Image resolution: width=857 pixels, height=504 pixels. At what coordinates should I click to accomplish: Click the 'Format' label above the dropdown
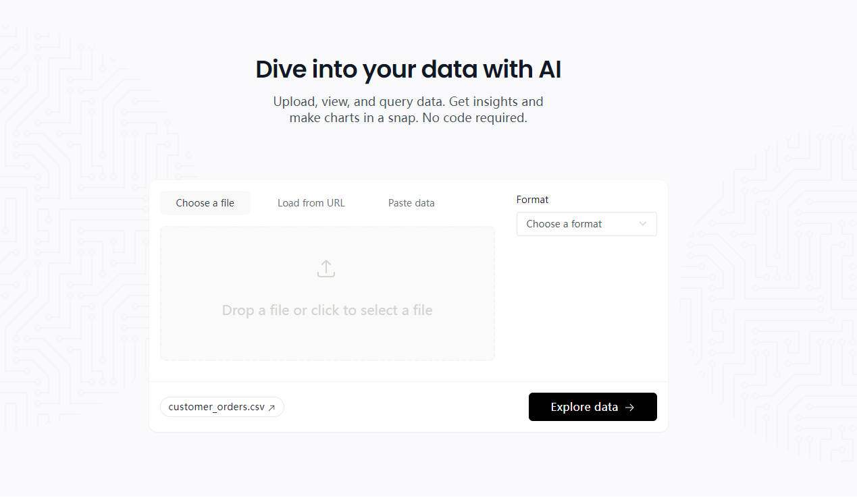coord(532,200)
